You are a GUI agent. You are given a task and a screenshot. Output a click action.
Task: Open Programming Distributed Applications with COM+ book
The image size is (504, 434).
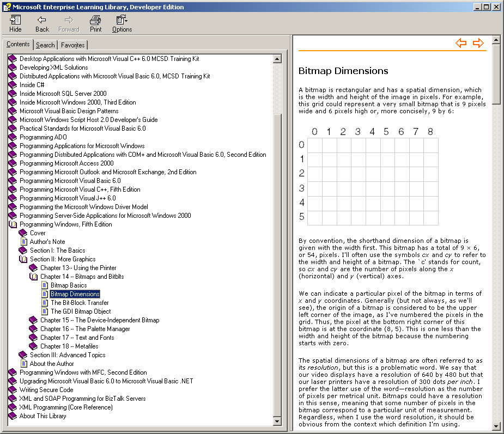click(x=143, y=155)
